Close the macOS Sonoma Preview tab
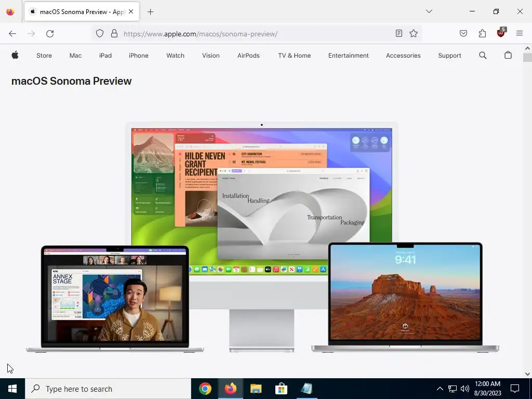The height and width of the screenshot is (399, 532). 131,11
